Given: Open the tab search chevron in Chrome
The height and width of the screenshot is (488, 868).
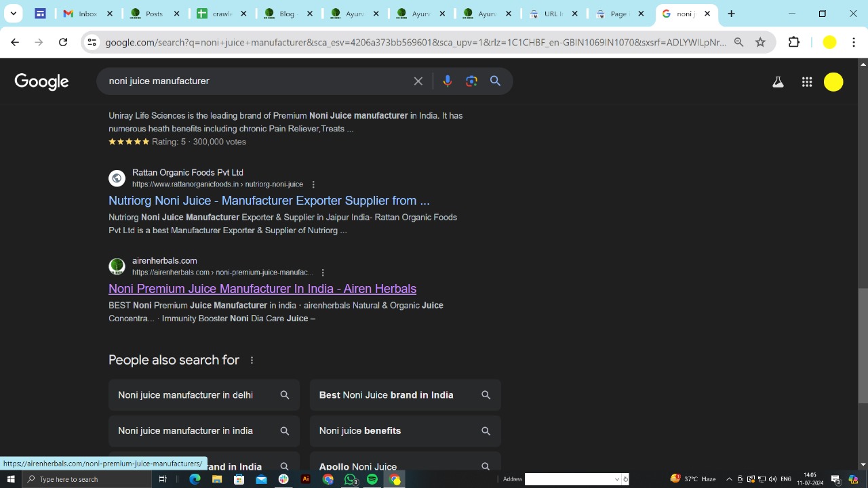Looking at the screenshot, I should tap(14, 14).
